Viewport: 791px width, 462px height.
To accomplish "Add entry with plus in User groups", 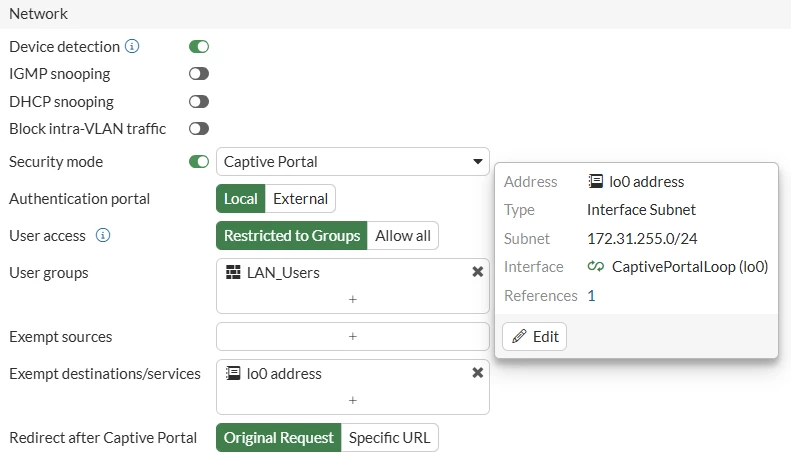I will [x=353, y=300].
